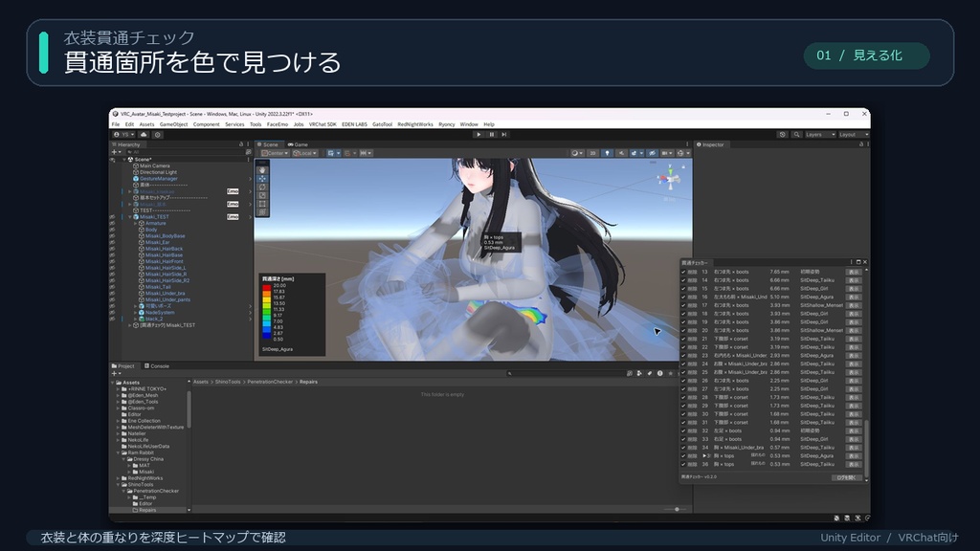980x551 pixels.
Task: Click the delete button for row 14
Action: (x=692, y=280)
